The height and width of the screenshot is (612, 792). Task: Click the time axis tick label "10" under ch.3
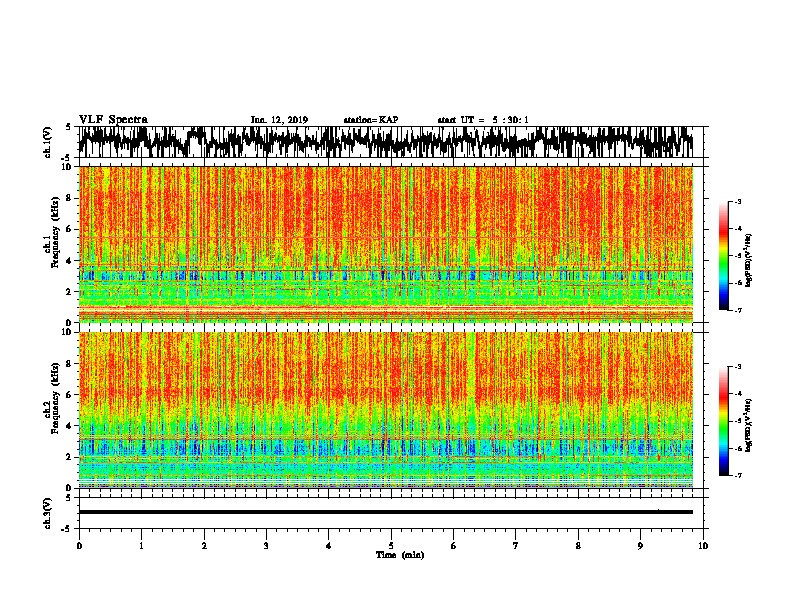click(703, 545)
